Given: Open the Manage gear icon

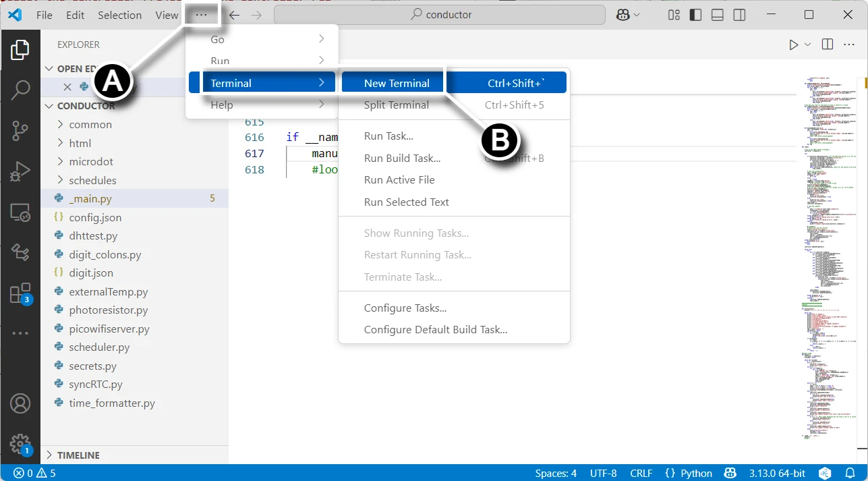Looking at the screenshot, I should tap(20, 445).
